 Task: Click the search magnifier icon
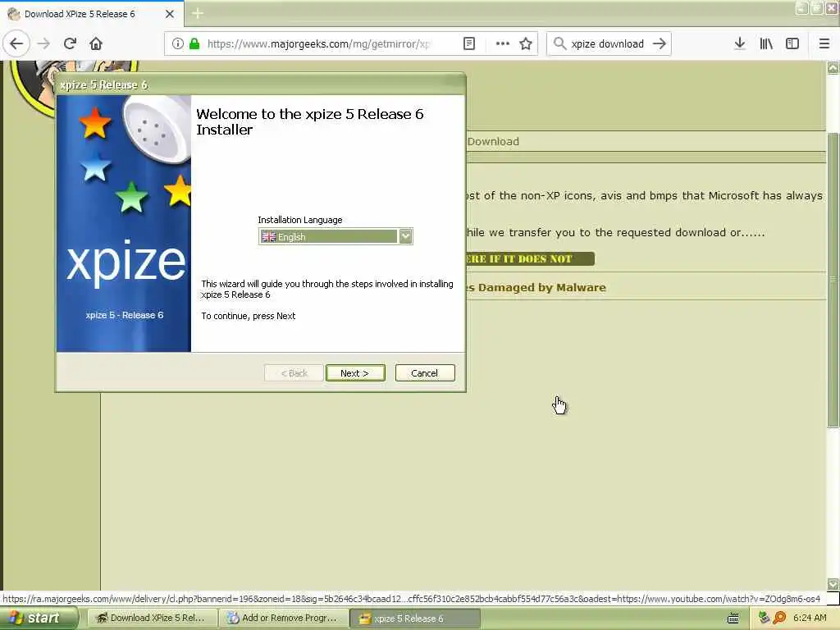(559, 43)
